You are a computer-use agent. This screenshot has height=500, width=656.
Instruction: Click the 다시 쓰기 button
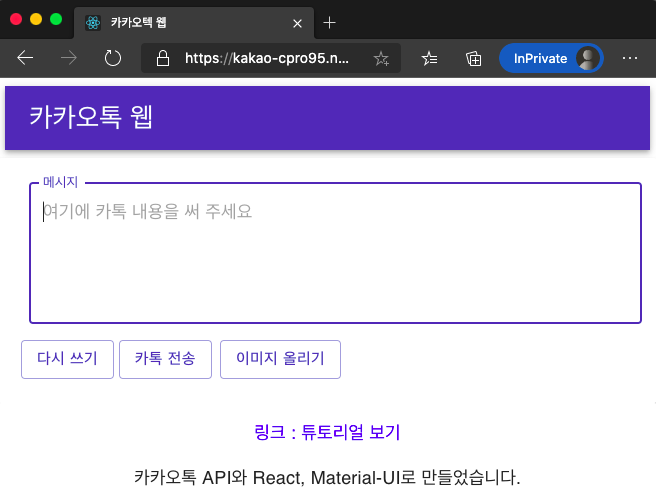(67, 359)
